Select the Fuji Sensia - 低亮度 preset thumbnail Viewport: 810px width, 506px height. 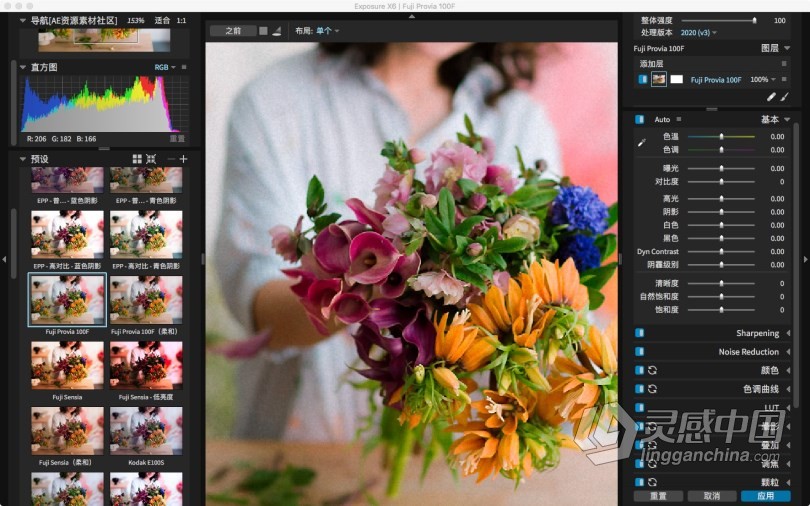tap(146, 366)
